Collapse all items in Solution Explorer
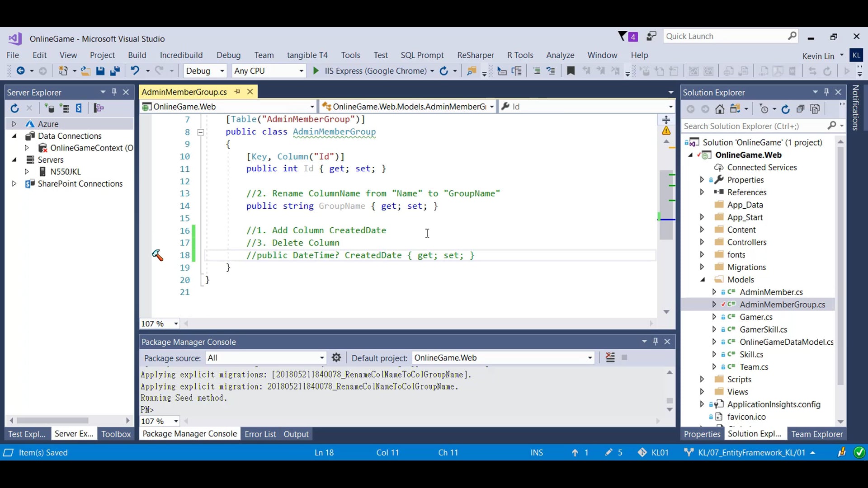 pyautogui.click(x=800, y=109)
